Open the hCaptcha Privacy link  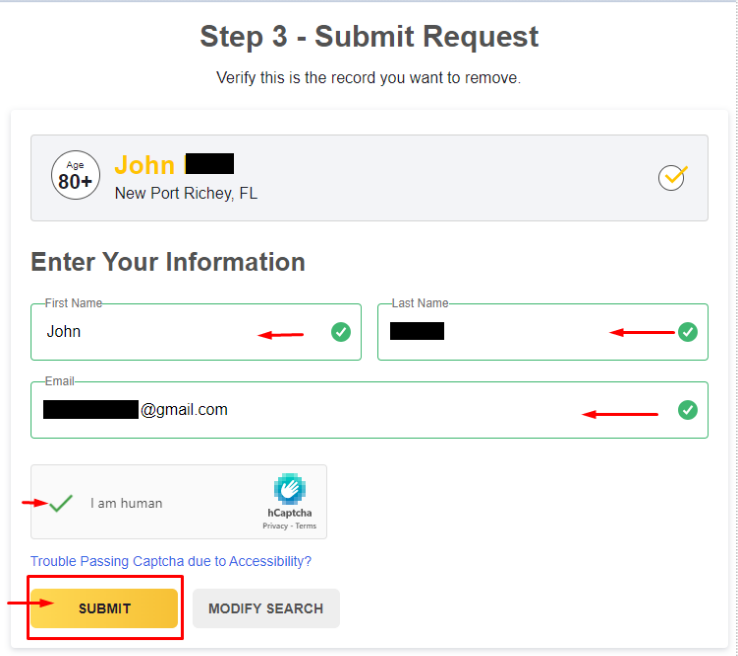tap(275, 526)
